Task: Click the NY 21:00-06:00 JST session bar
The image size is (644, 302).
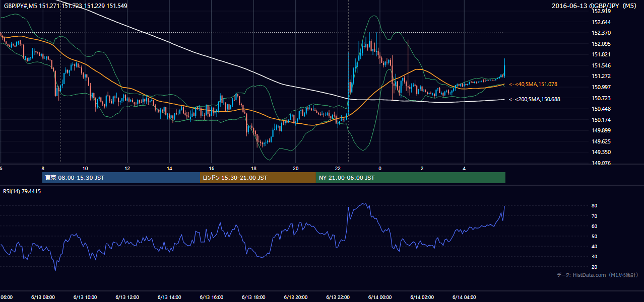Action: (x=411, y=178)
